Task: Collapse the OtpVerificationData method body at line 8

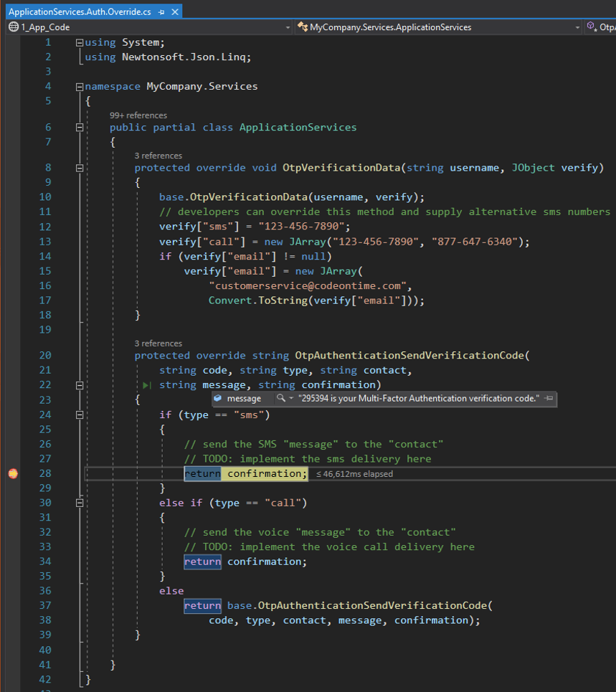Action: click(x=79, y=167)
